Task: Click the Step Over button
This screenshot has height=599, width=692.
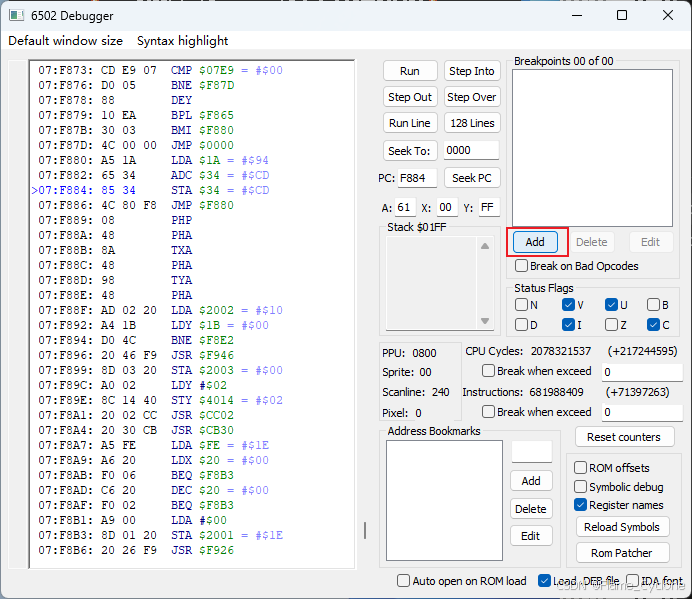Action: (472, 97)
